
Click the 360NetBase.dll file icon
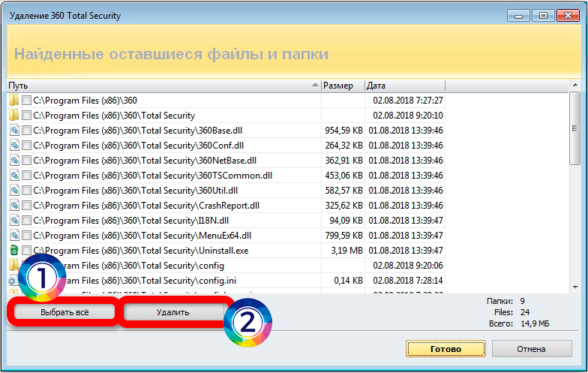14,161
